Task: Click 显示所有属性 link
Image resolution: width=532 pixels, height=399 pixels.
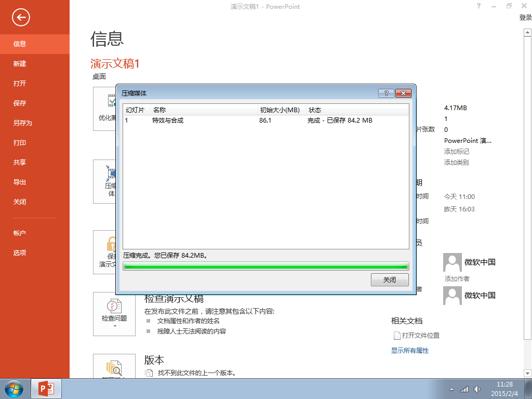Action: coord(410,351)
